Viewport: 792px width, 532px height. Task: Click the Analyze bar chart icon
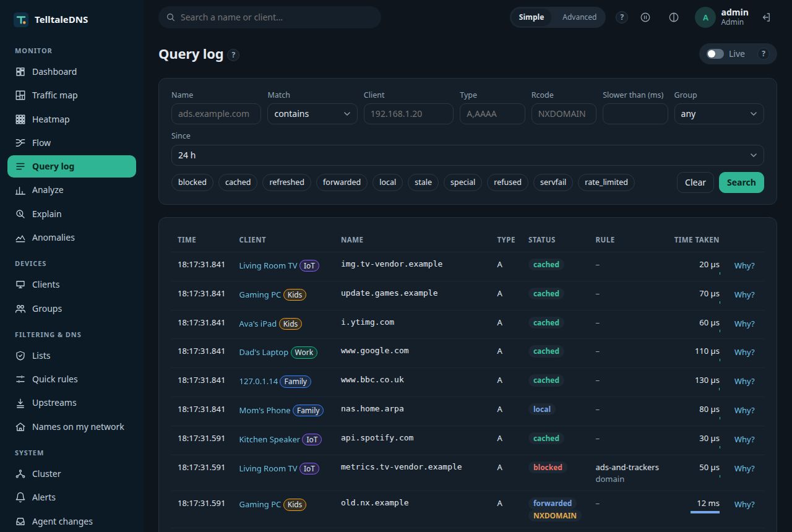20,191
